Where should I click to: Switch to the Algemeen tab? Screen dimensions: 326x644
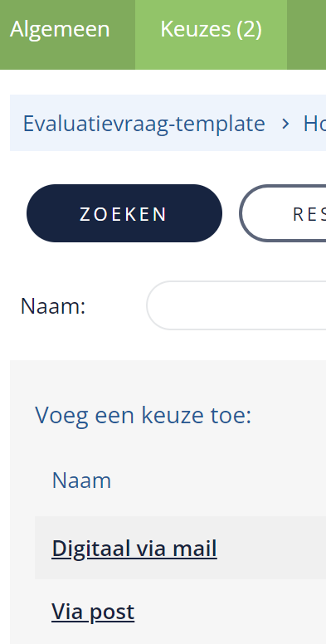click(61, 30)
